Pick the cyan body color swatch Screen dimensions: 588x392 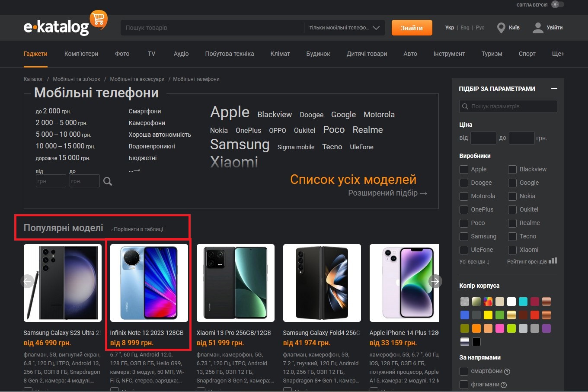[x=523, y=302]
